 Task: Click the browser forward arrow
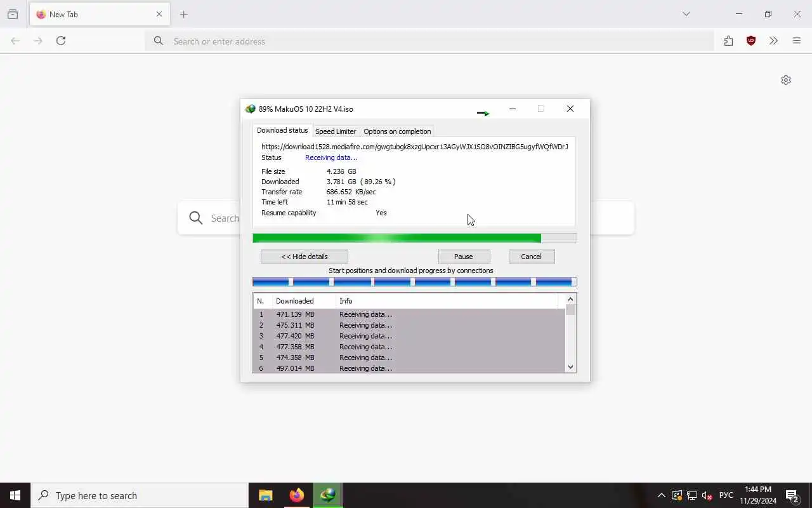38,41
